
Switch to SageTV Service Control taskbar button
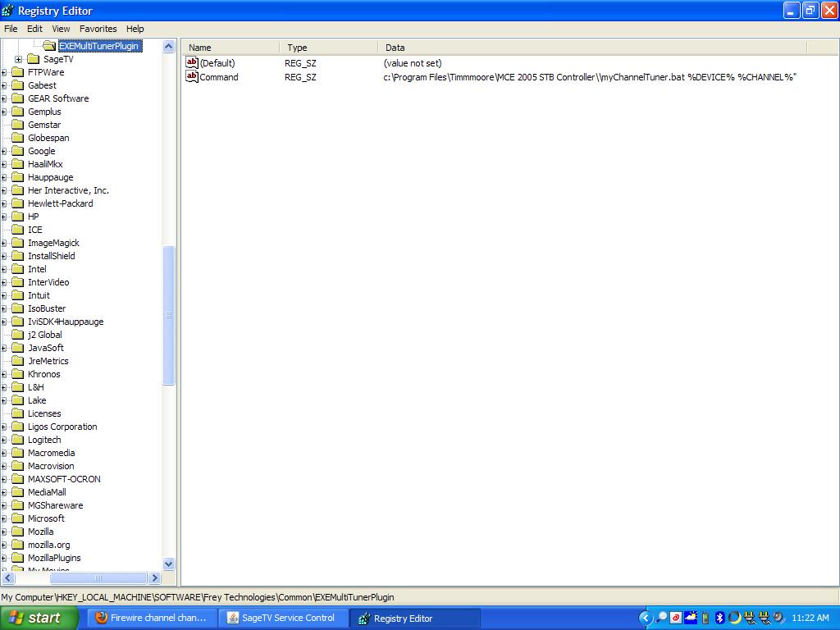pyautogui.click(x=281, y=618)
